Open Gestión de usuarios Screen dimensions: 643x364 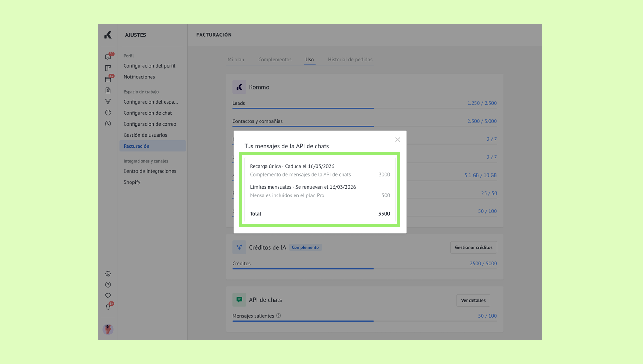[145, 135]
